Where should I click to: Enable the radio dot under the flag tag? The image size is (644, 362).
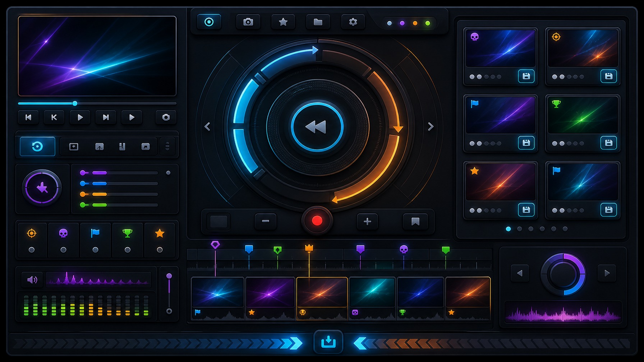click(x=95, y=250)
